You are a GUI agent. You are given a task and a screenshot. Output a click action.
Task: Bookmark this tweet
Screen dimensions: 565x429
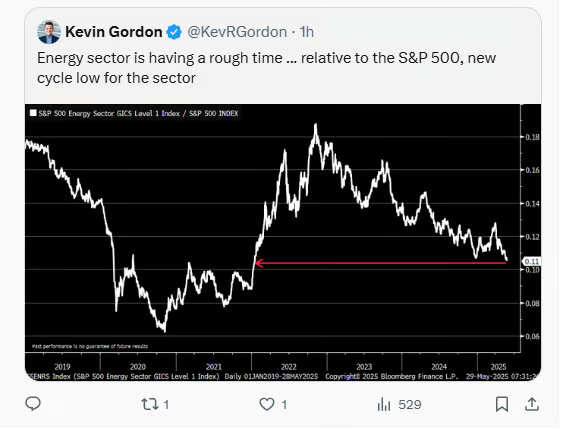(502, 404)
